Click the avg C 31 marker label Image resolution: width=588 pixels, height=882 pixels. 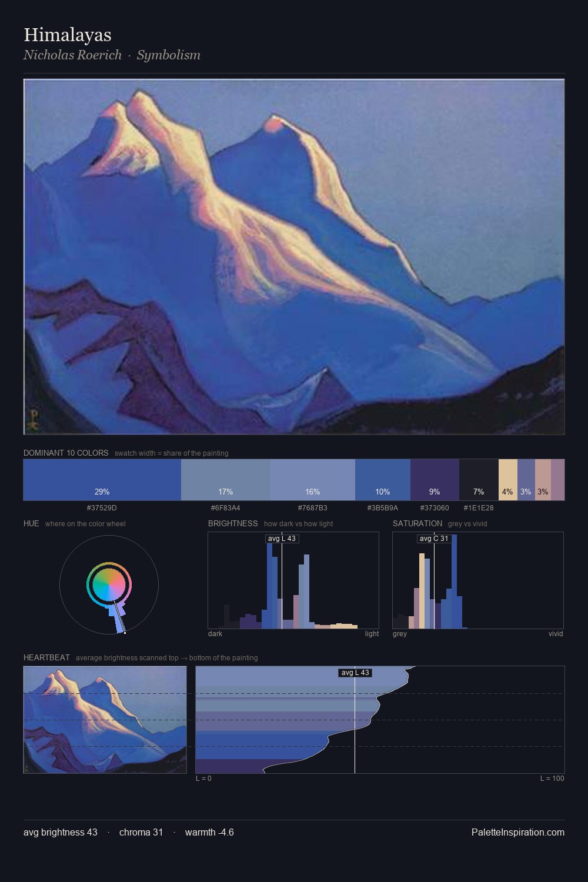(x=434, y=539)
